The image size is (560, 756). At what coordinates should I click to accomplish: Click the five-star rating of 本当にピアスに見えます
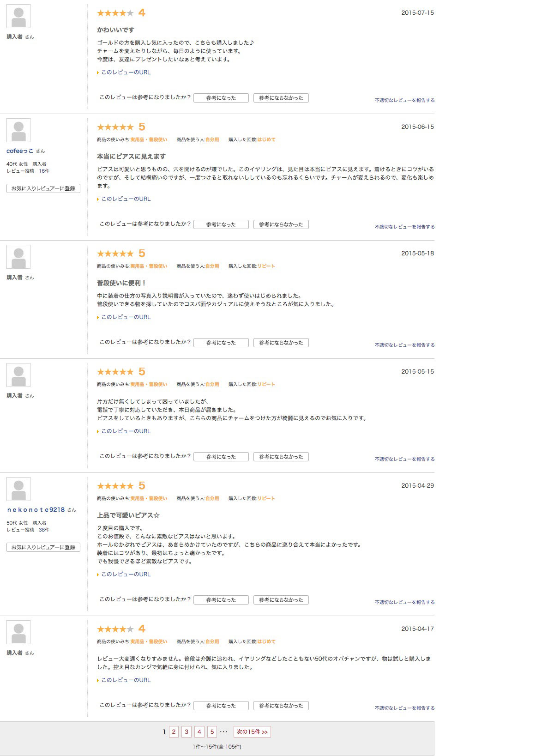(115, 127)
